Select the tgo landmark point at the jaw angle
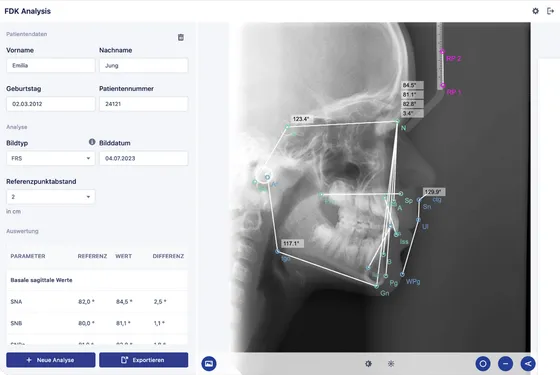 point(278,252)
